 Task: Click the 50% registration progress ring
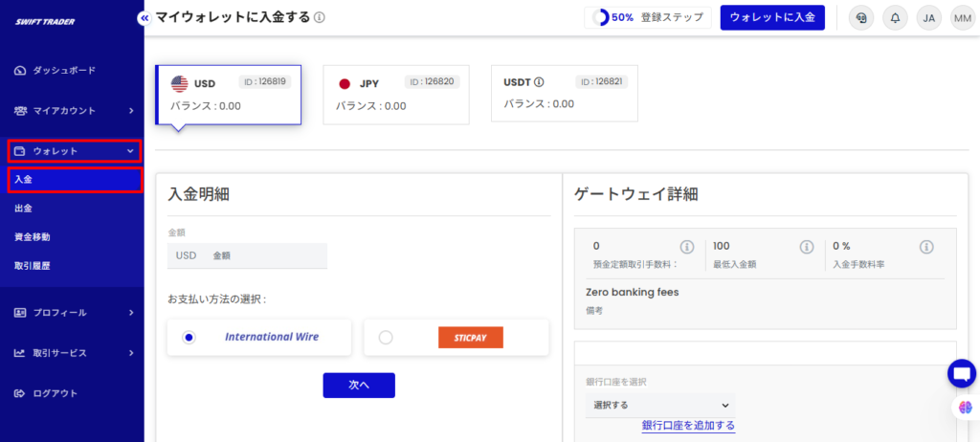click(601, 17)
